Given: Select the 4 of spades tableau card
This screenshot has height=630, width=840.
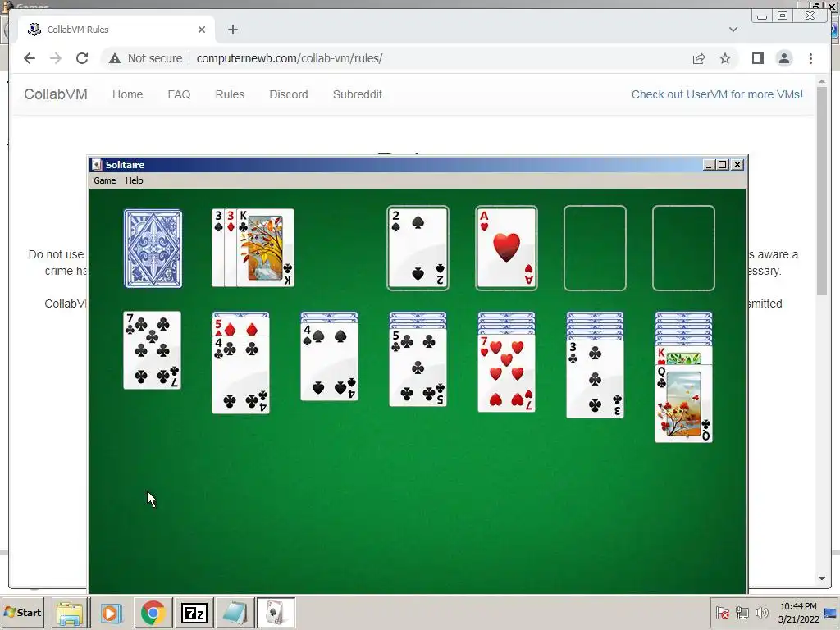Looking at the screenshot, I should [330, 362].
